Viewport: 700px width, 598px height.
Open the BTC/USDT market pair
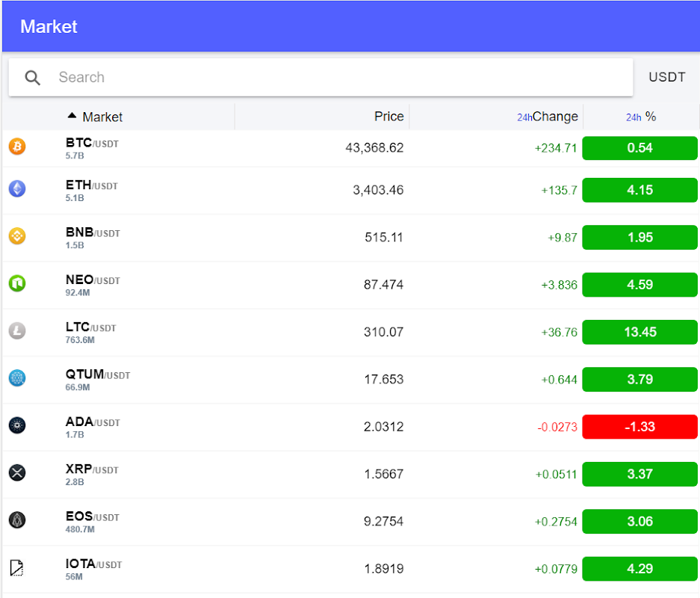[92, 143]
